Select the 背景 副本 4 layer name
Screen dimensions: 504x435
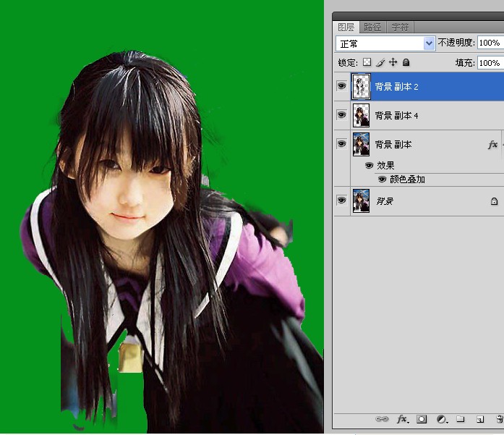[397, 116]
